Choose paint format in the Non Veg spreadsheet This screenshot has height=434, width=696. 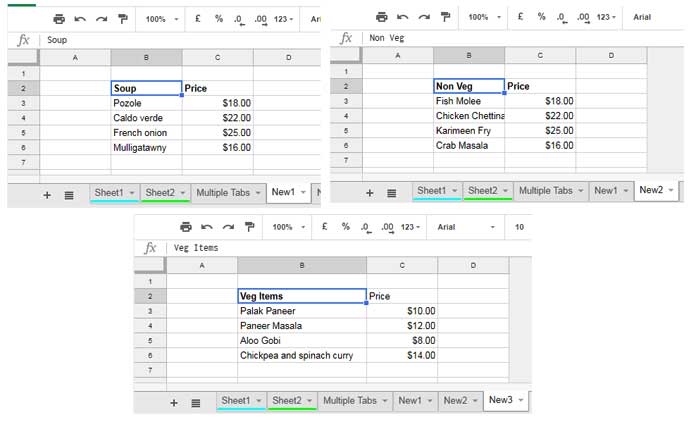click(x=445, y=16)
